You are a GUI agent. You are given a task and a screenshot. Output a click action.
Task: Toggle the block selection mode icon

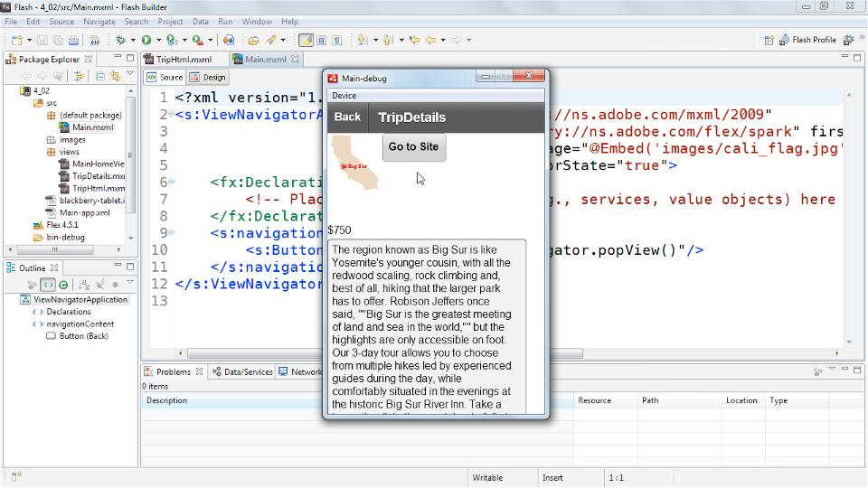321,40
